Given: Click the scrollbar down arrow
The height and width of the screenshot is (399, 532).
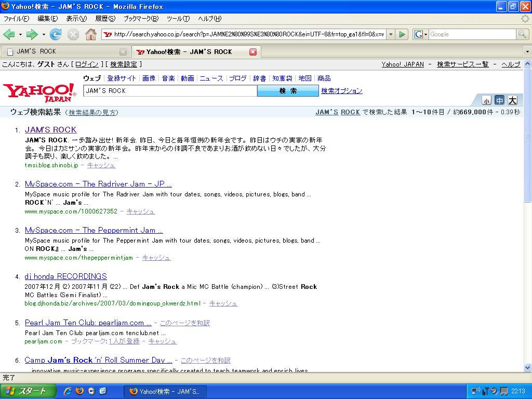Looking at the screenshot, I should coord(528,367).
